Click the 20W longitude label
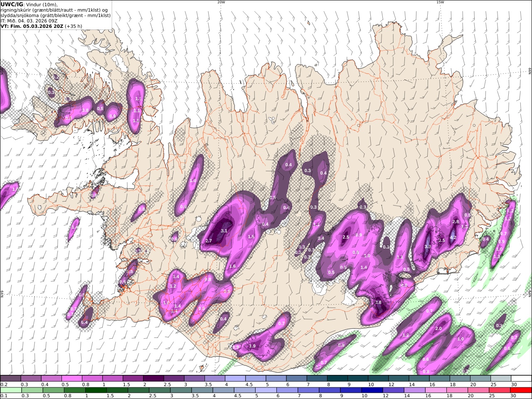 [221, 2]
